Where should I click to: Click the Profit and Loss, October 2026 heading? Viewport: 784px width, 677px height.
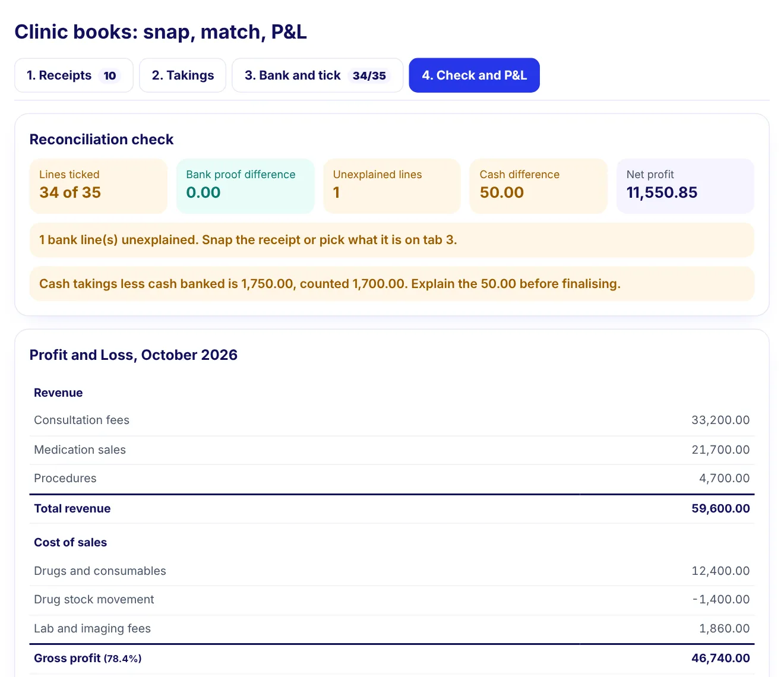point(134,355)
